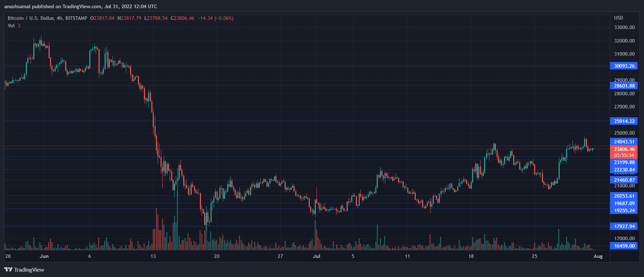Click the 16459.00 price level label
644x277 pixels.
[624, 246]
